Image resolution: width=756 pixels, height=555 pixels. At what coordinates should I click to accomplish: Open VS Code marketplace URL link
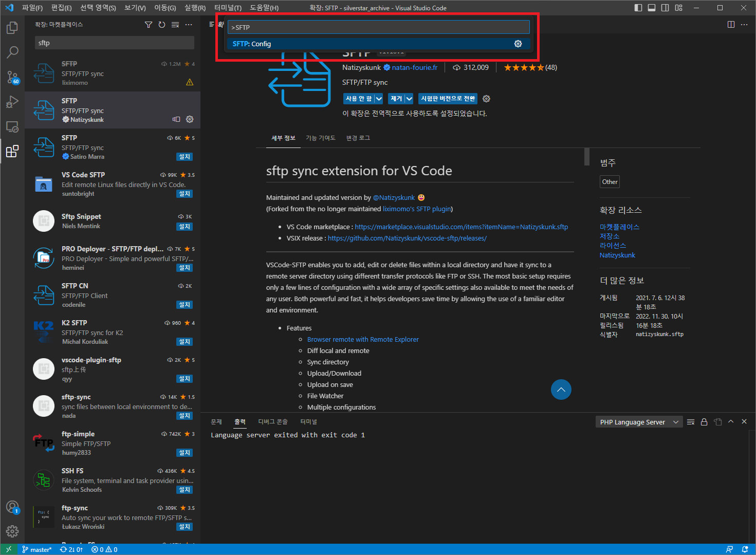[x=462, y=227]
